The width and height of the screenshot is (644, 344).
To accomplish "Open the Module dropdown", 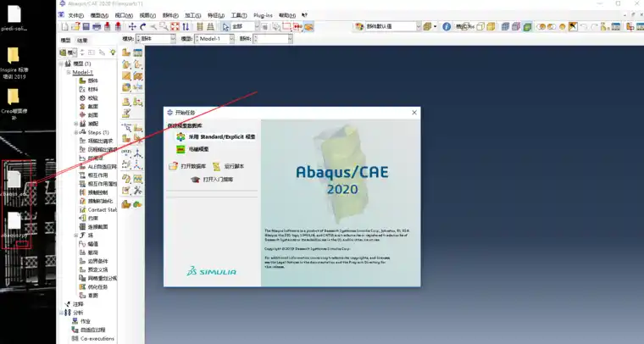I will pos(156,39).
